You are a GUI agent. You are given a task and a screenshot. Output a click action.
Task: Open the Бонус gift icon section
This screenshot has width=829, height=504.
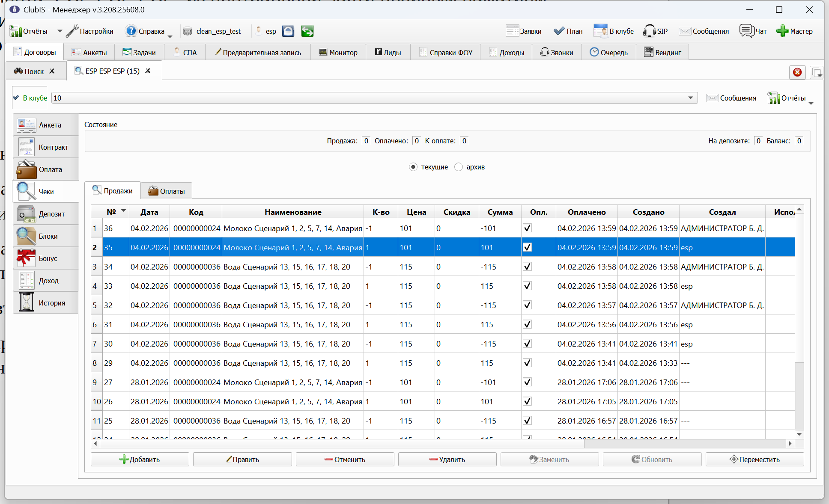pos(26,258)
